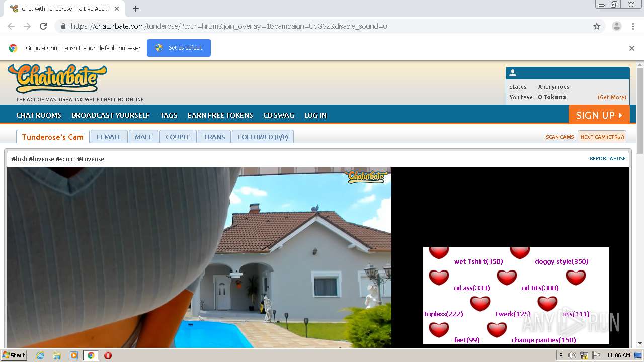Open EARN FREE TOKENS menu item
This screenshot has height=362, width=644.
220,115
